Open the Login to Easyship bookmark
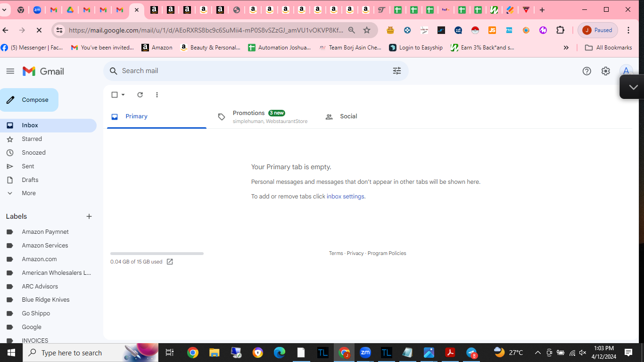 click(x=416, y=48)
